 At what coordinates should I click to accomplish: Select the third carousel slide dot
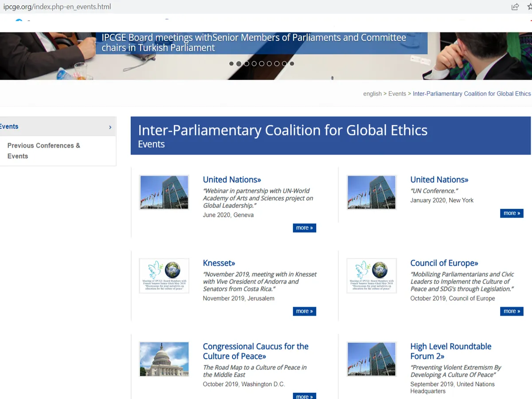click(246, 64)
